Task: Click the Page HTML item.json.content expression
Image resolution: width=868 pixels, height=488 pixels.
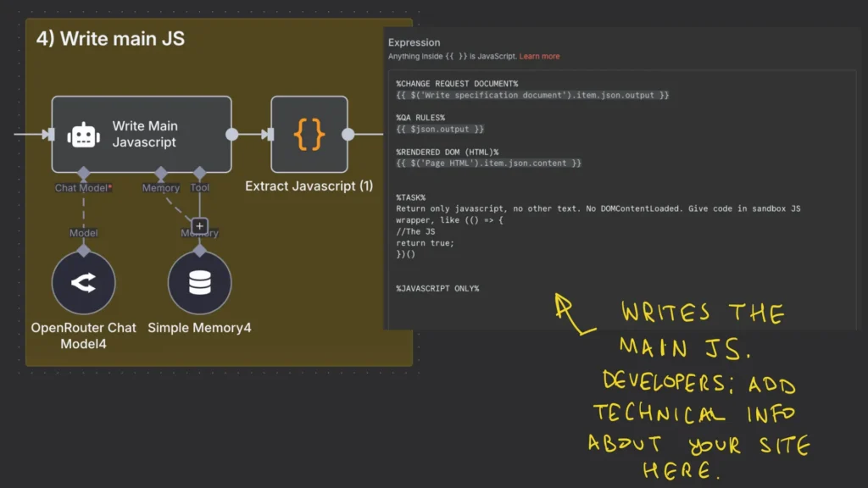Action: (x=489, y=164)
